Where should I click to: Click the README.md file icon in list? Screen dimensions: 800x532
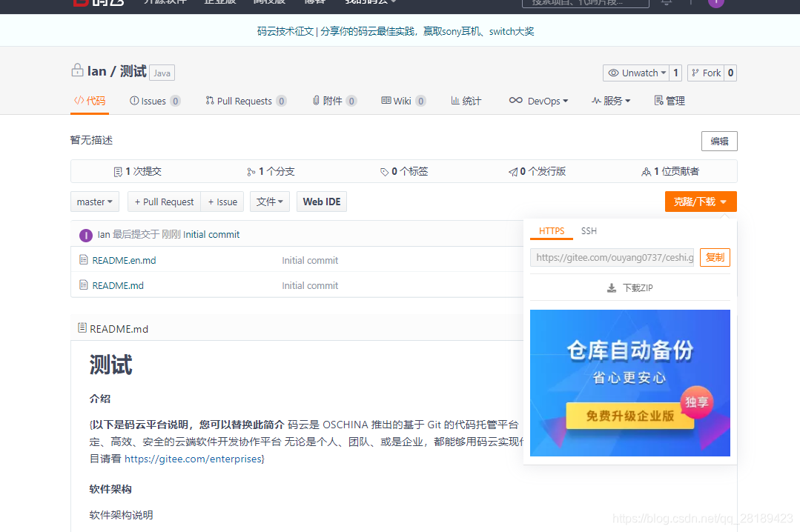(84, 285)
